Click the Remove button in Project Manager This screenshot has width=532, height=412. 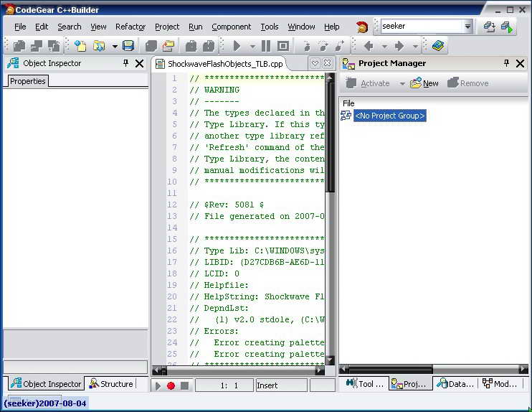pos(468,83)
